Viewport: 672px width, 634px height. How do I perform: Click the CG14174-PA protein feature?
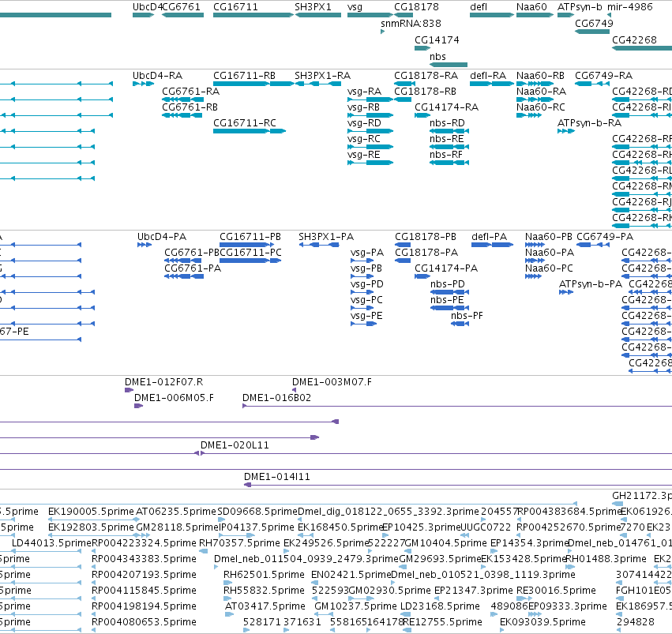pos(422,276)
